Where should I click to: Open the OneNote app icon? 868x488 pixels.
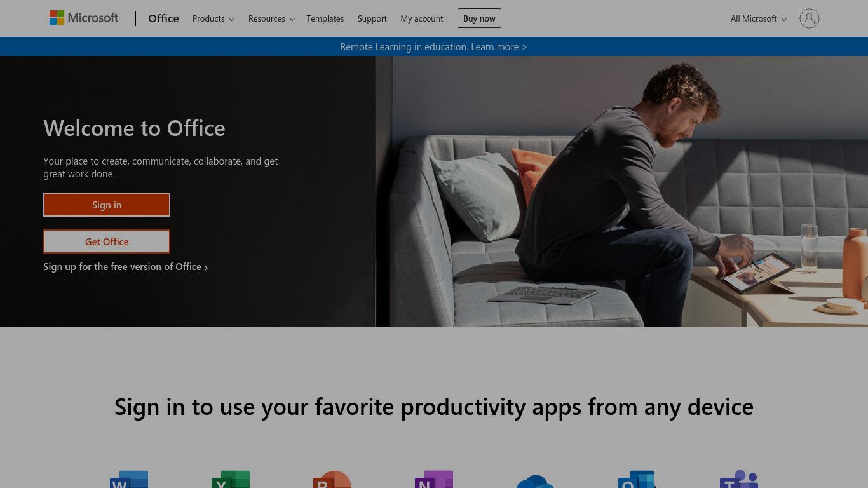coord(434,480)
